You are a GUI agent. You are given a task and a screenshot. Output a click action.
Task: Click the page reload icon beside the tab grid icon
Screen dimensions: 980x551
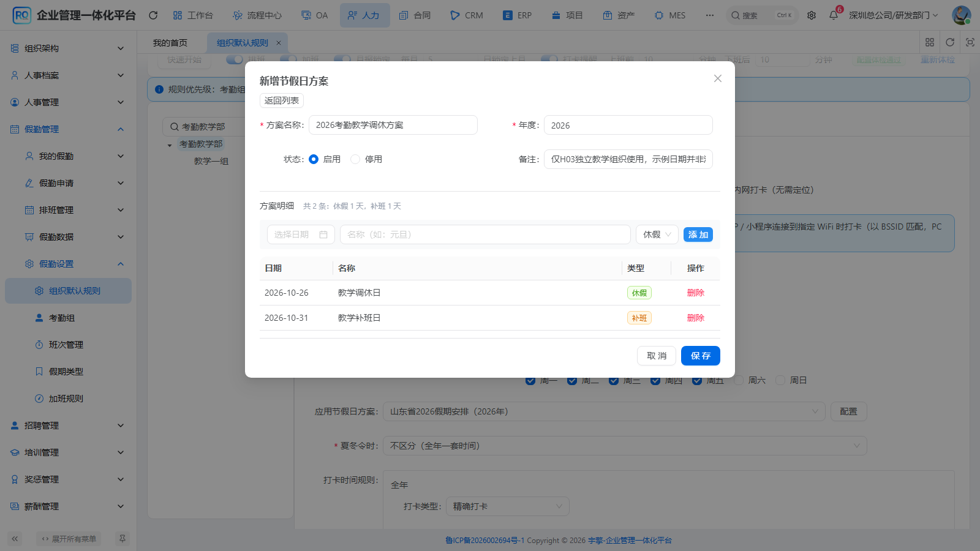pos(950,42)
